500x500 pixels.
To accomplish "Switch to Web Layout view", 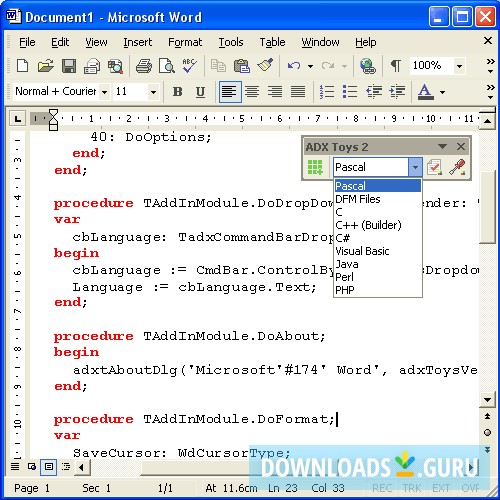I will point(32,466).
